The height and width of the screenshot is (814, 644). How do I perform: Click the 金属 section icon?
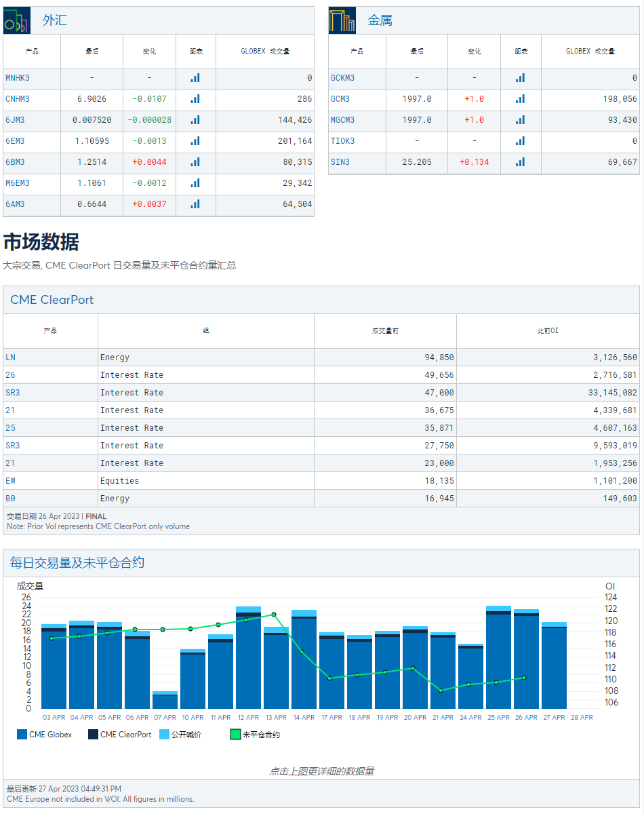342,20
